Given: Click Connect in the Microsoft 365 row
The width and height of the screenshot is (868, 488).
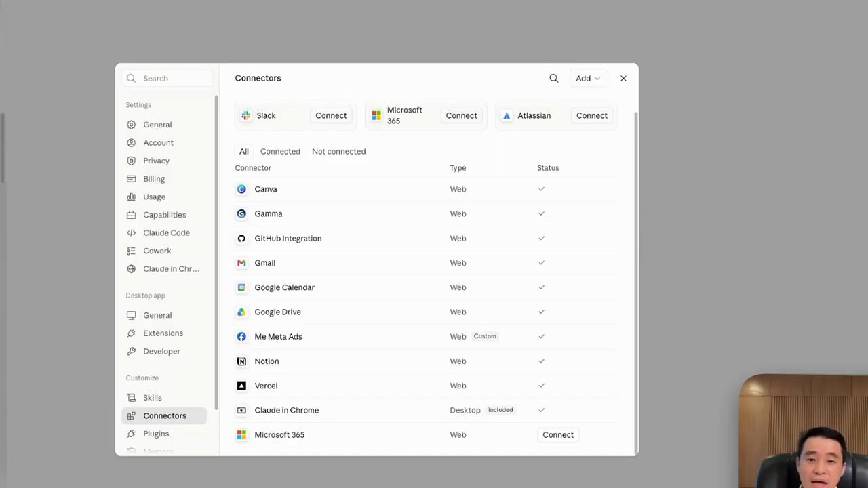Looking at the screenshot, I should [x=558, y=435].
